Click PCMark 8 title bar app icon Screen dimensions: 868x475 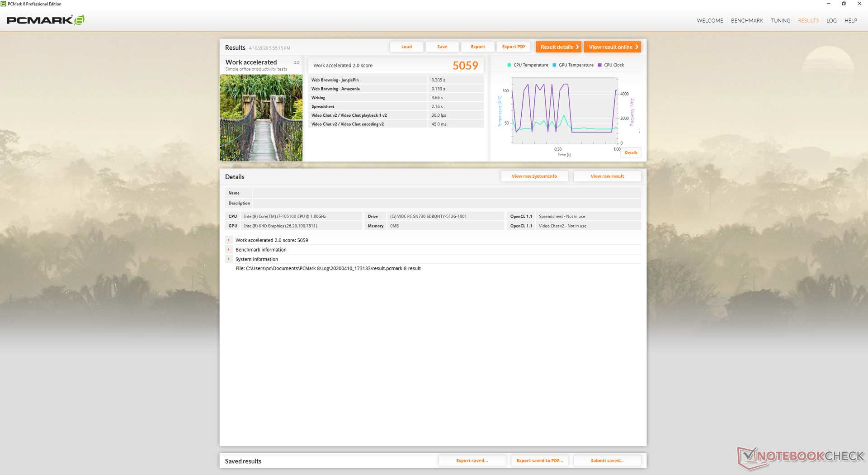[4, 4]
